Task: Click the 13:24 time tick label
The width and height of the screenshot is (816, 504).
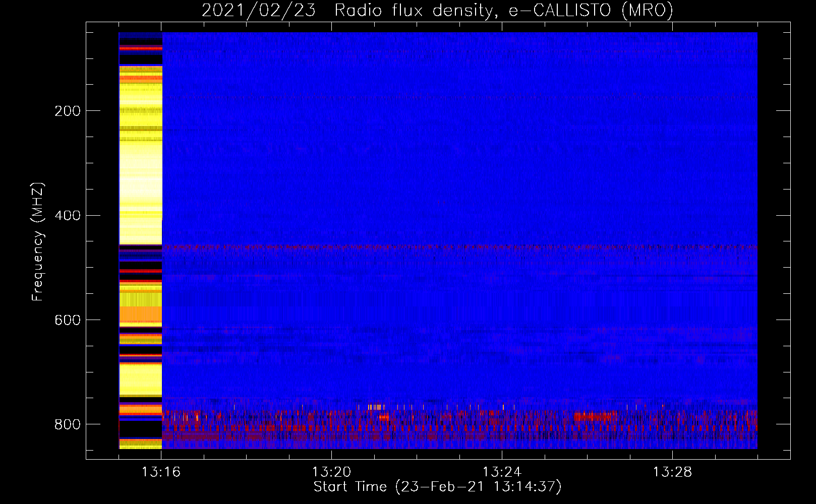Action: [x=502, y=472]
